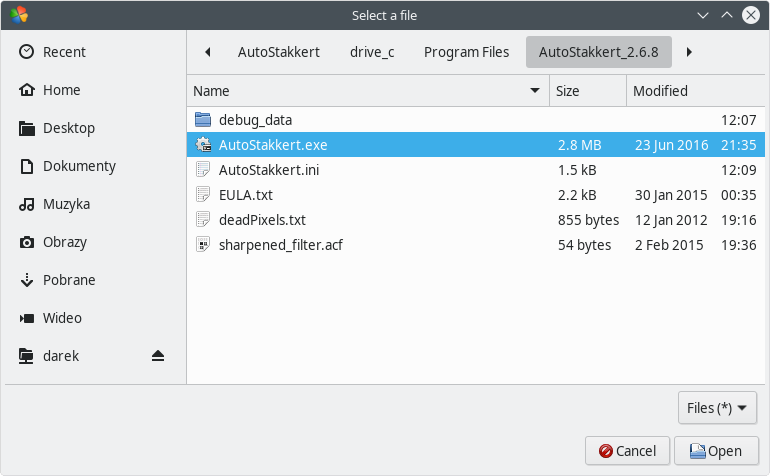Toggle sort order arrow in Name column
770x476 pixels.
[535, 91]
